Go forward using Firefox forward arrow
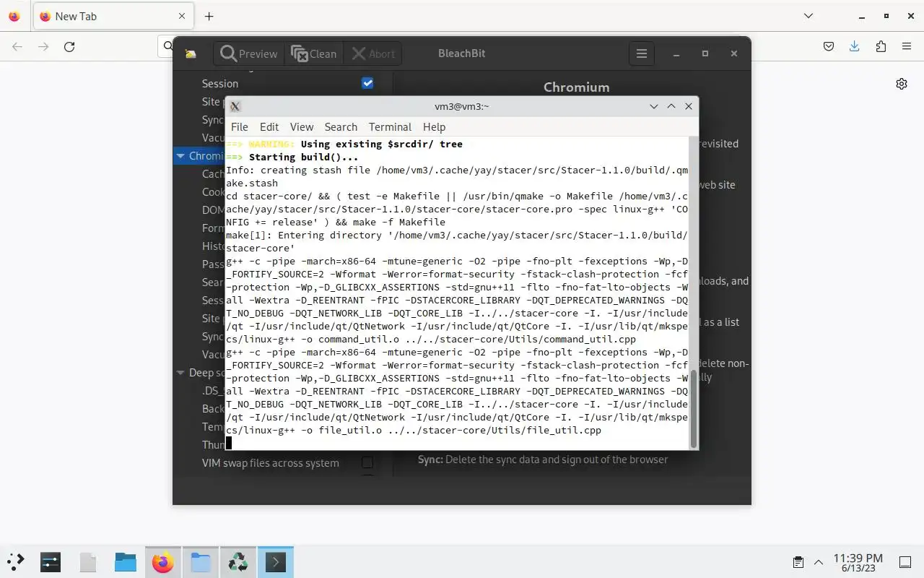Viewport: 924px width, 578px height. click(x=43, y=46)
